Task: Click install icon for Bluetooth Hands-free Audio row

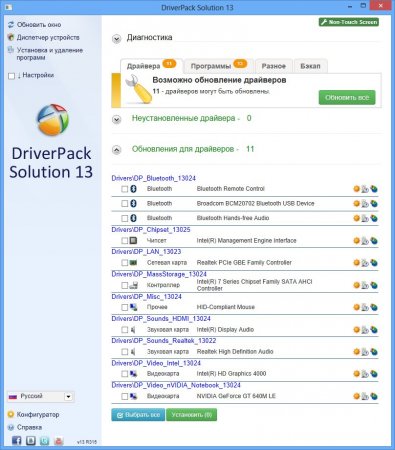Action: click(x=365, y=218)
